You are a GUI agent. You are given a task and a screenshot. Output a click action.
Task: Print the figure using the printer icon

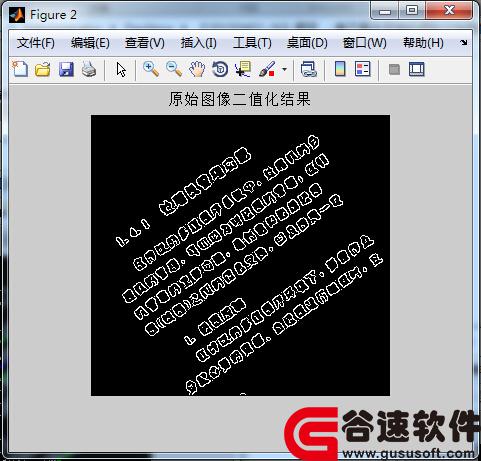[89, 69]
